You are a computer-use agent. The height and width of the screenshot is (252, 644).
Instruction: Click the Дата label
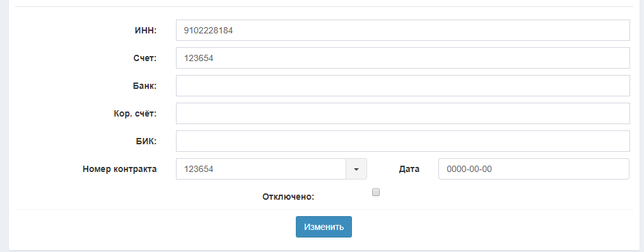tap(409, 169)
